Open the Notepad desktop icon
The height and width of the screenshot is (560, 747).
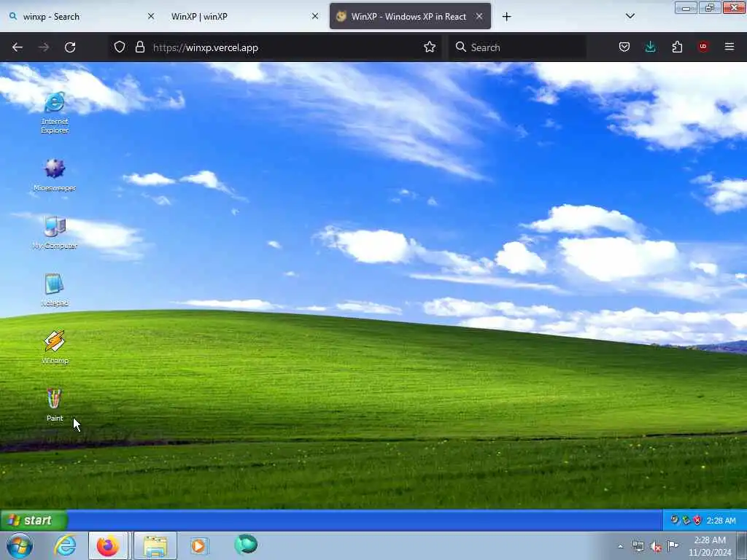click(55, 289)
